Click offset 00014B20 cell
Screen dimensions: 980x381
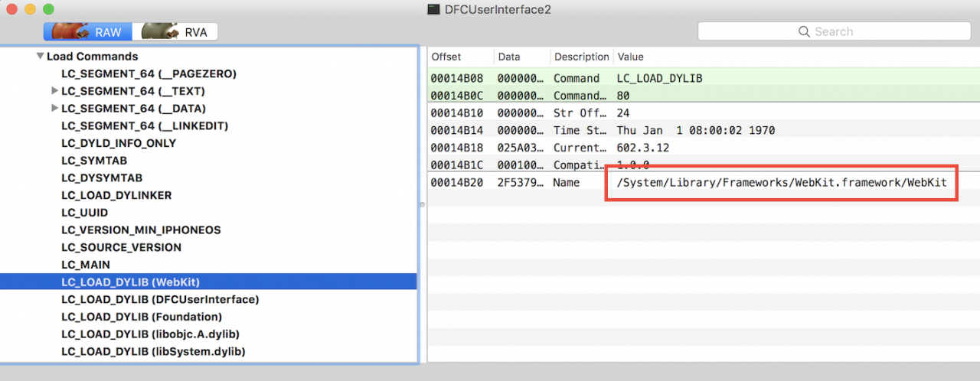[x=456, y=183]
